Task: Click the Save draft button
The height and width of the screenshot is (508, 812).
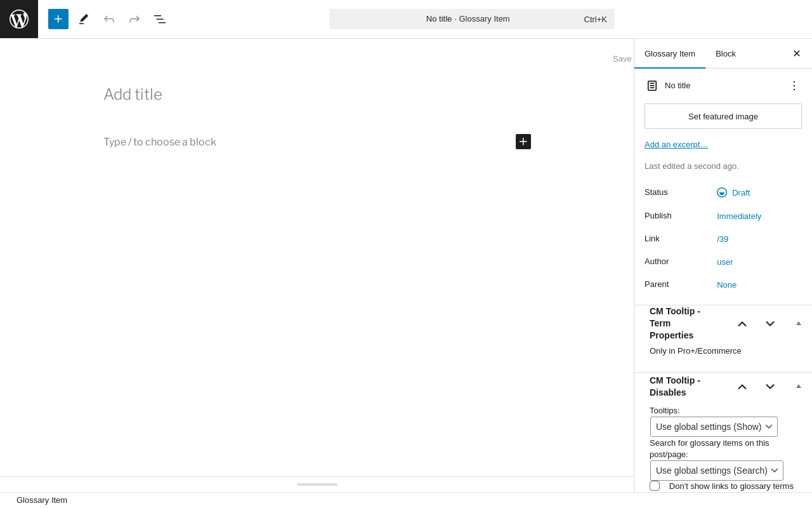Action: [623, 58]
